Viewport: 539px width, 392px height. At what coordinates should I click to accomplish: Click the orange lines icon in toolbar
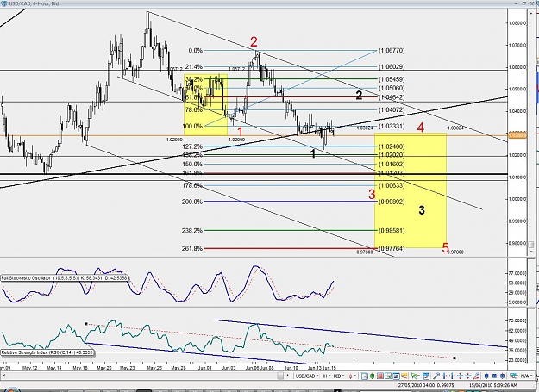[404, 376]
